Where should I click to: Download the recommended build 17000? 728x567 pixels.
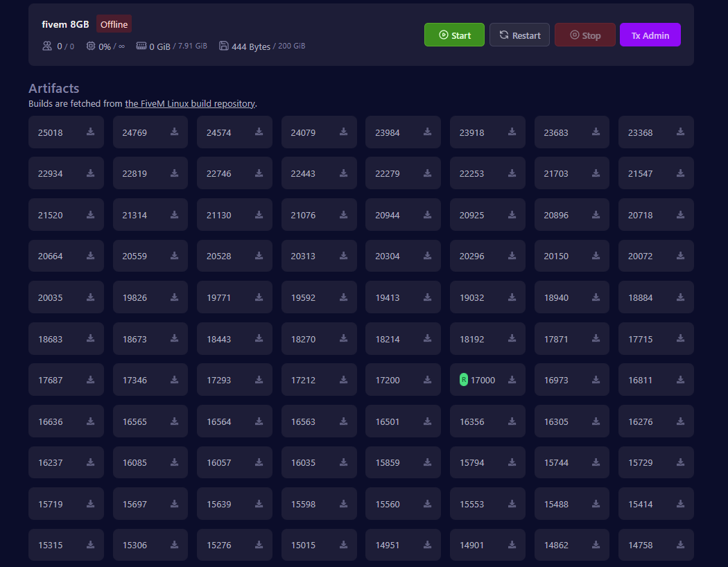point(512,380)
